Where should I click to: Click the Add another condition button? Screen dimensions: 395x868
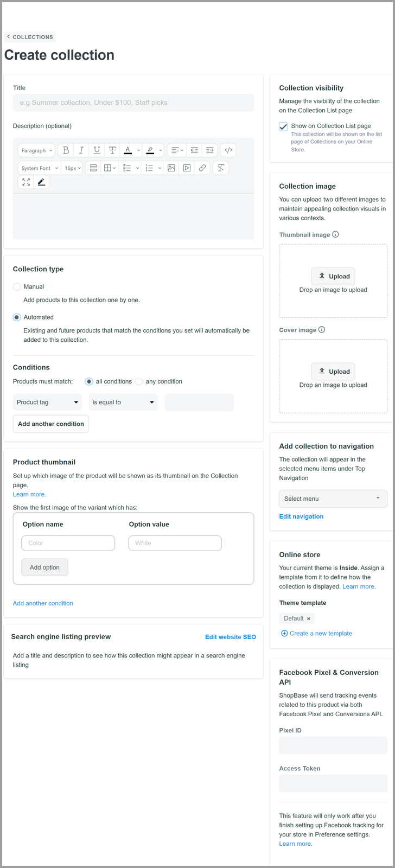point(51,424)
